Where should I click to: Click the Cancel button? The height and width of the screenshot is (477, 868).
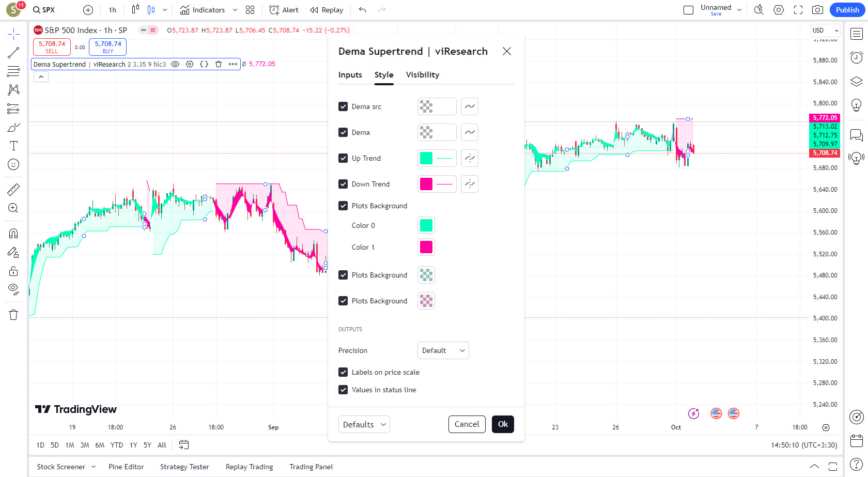tap(467, 424)
